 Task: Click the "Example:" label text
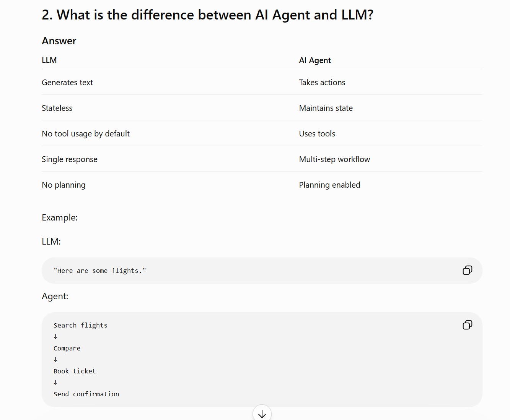tap(60, 217)
